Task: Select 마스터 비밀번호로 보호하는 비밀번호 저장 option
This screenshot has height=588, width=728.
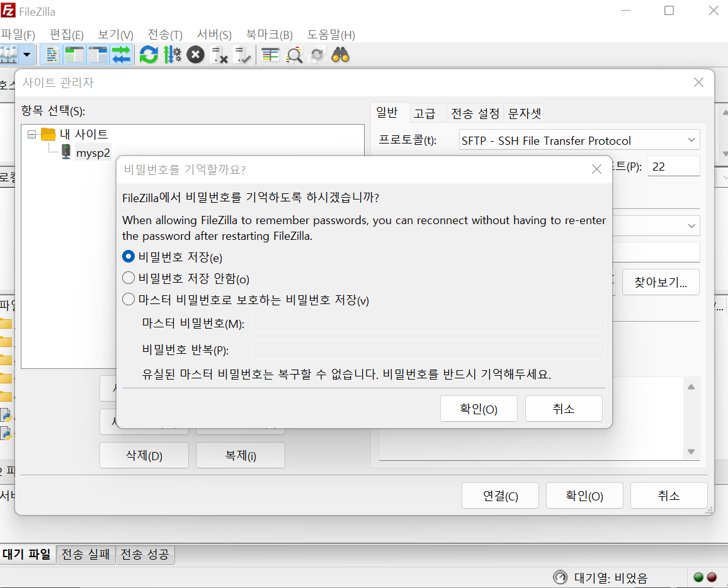Action: (x=128, y=299)
